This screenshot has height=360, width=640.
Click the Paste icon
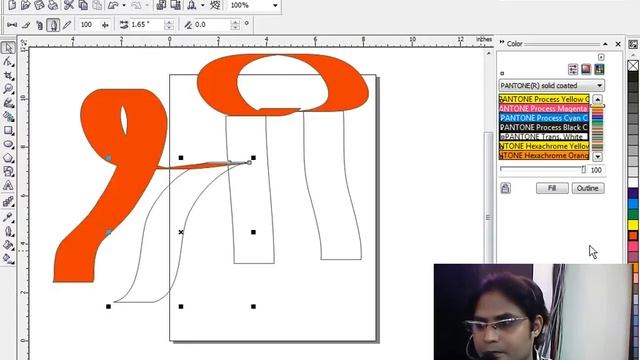point(97,5)
